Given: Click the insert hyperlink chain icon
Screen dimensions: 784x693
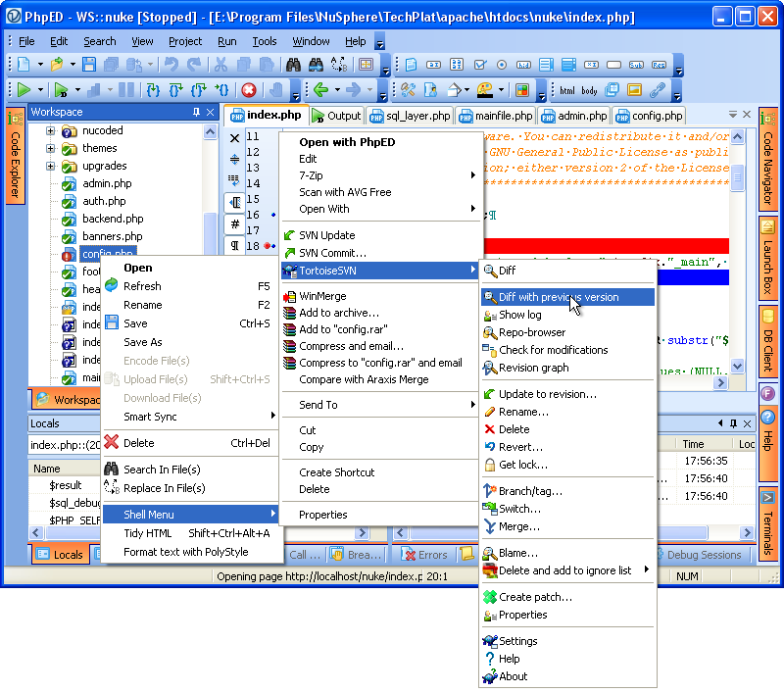Looking at the screenshot, I should click(x=658, y=90).
